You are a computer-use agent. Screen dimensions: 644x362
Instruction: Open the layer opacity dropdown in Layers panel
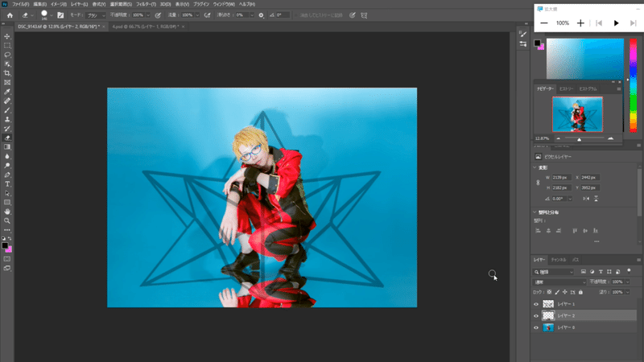[x=628, y=282]
